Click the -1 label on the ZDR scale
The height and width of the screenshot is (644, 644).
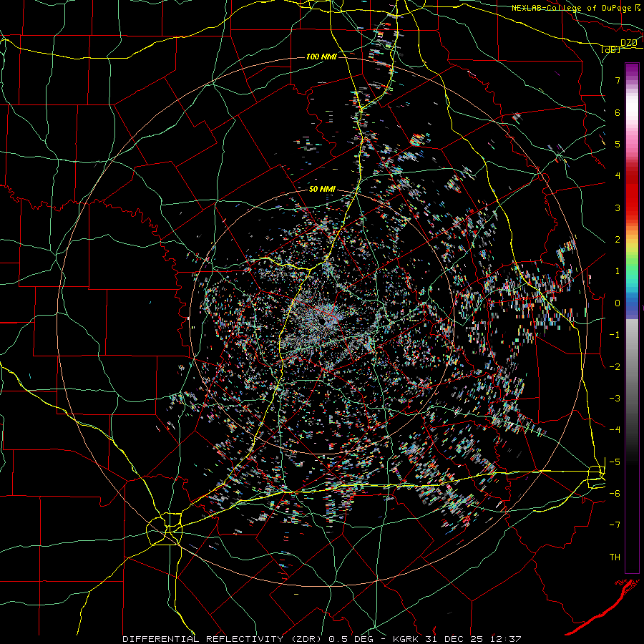pyautogui.click(x=615, y=335)
